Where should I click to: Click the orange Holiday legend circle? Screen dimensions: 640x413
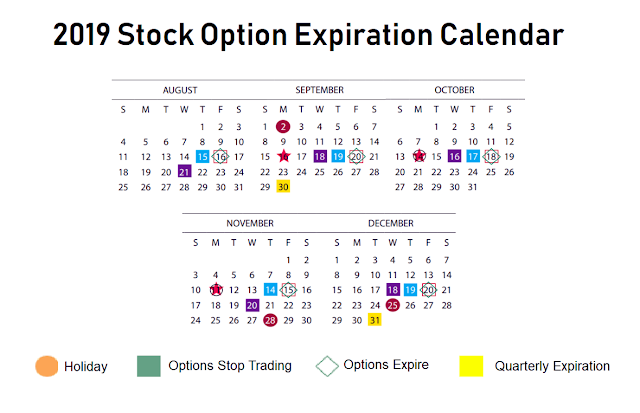[x=46, y=366]
